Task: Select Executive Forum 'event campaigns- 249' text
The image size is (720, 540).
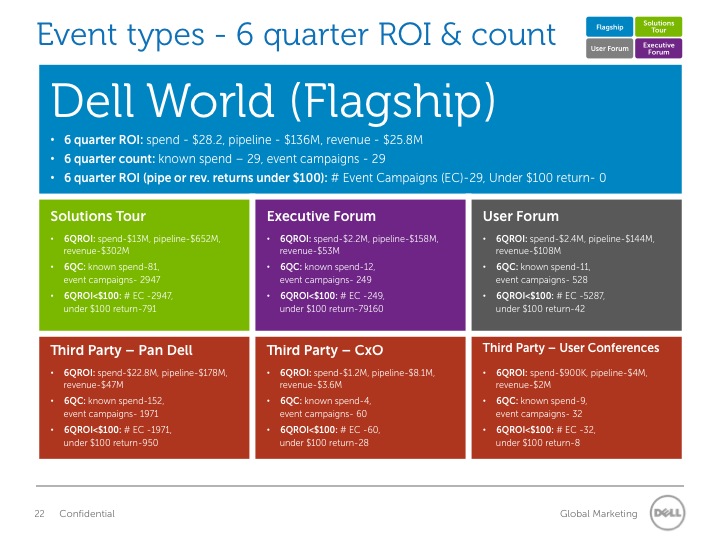Action: (x=325, y=280)
